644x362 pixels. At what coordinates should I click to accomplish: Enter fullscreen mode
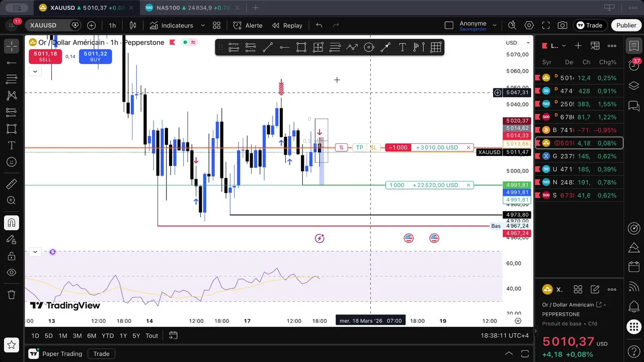546,25
